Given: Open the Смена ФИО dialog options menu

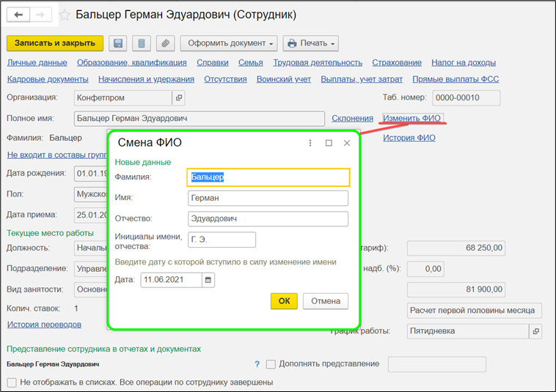Looking at the screenshot, I should [x=310, y=143].
